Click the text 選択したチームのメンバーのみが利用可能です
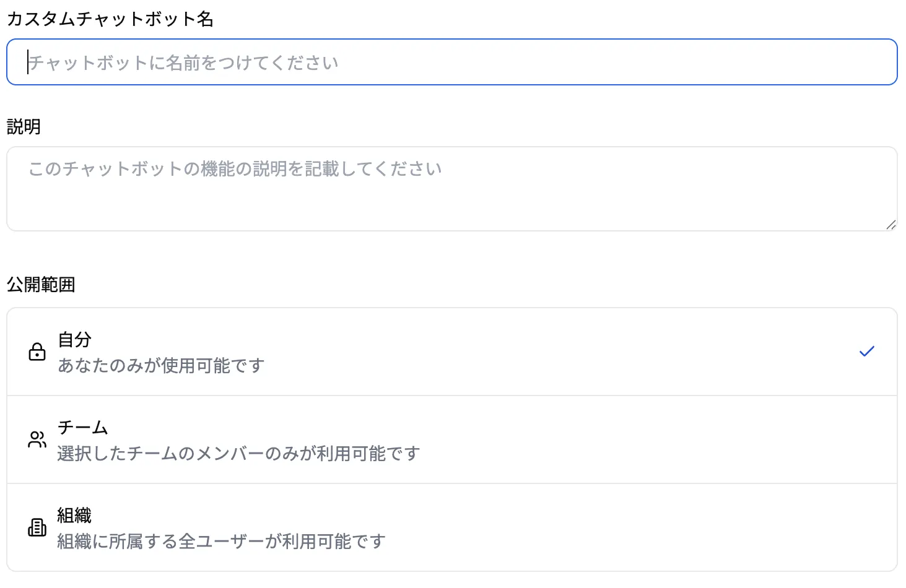This screenshot has height=588, width=906. [x=238, y=454]
